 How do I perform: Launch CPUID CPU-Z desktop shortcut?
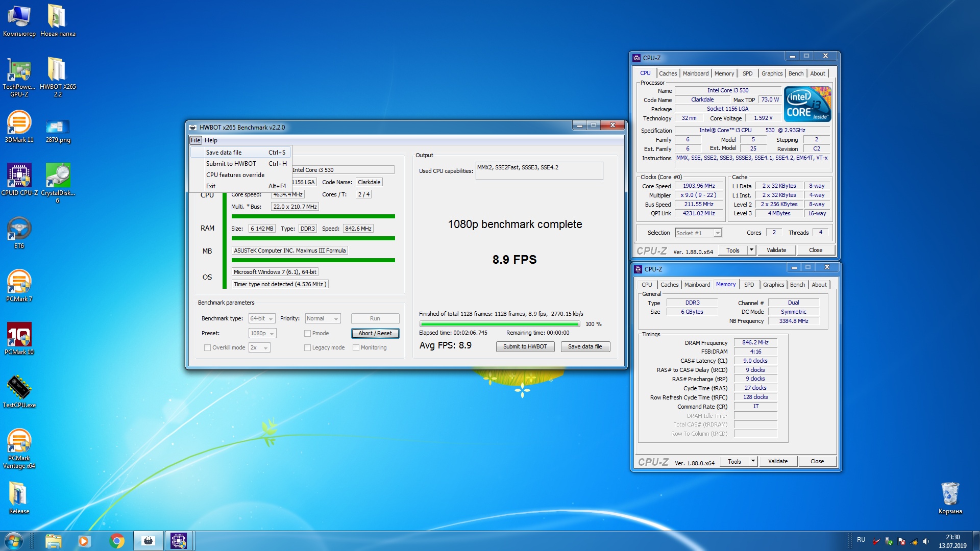click(19, 180)
